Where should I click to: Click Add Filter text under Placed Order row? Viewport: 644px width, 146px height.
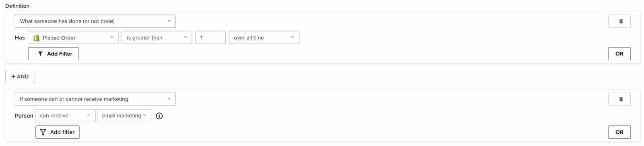tap(60, 54)
